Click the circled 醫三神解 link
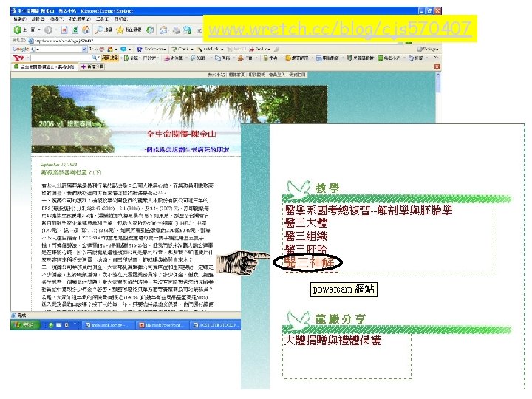This screenshot has height=399, width=532. pyautogui.click(x=309, y=262)
